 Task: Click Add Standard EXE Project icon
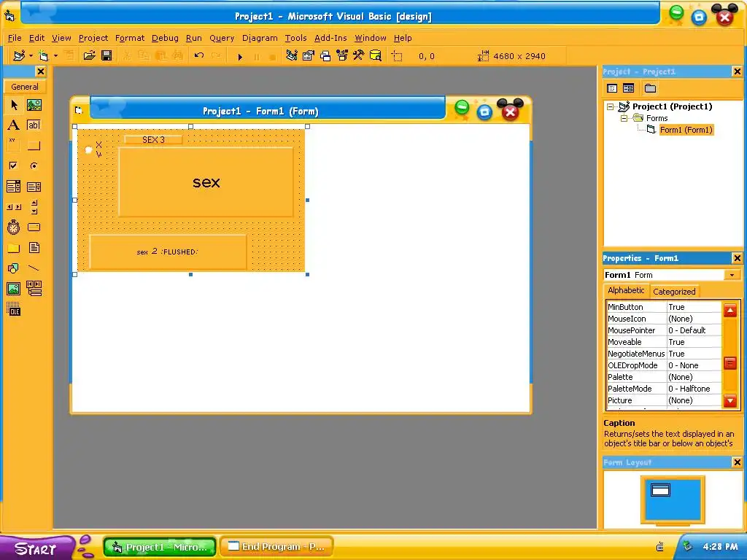point(19,55)
